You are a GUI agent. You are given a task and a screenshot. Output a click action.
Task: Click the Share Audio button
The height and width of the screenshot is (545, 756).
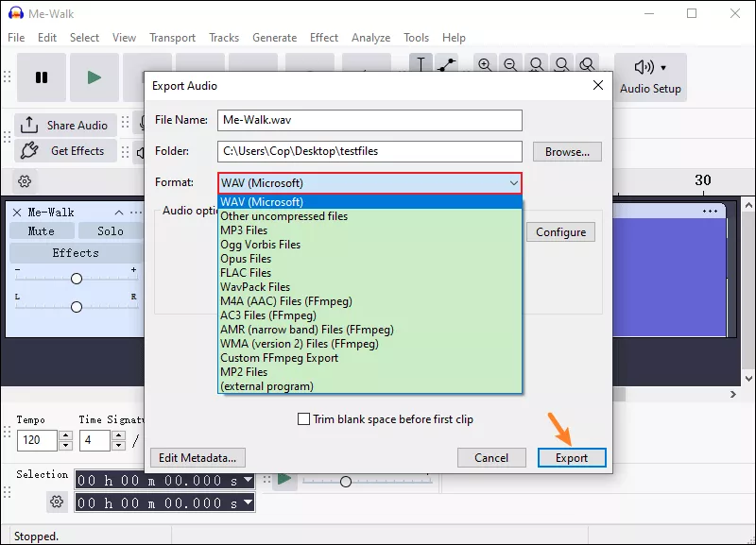pos(65,126)
